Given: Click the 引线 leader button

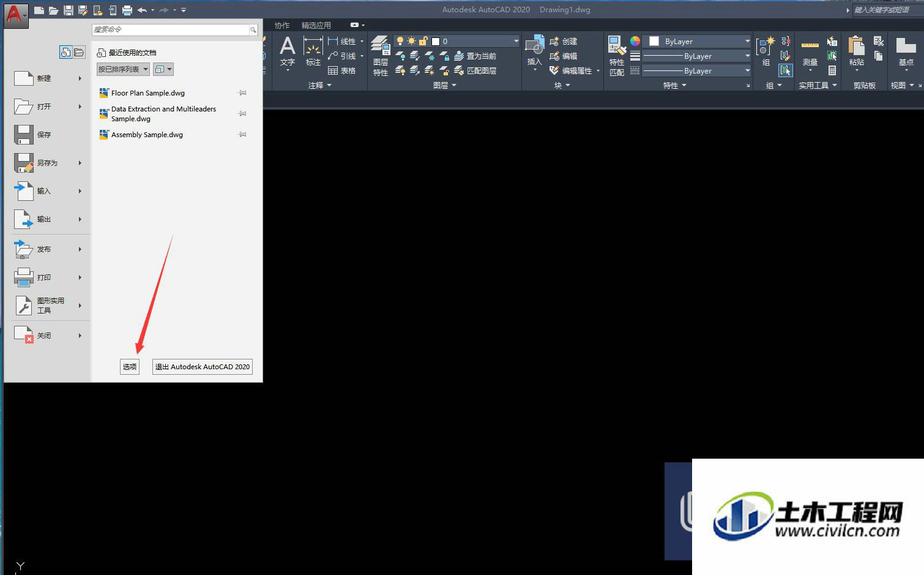Looking at the screenshot, I should pyautogui.click(x=342, y=56).
